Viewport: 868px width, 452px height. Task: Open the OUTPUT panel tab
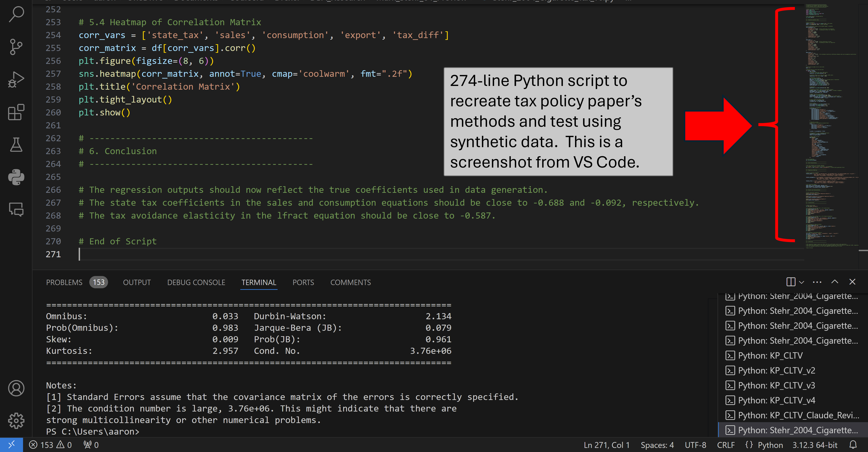click(137, 282)
